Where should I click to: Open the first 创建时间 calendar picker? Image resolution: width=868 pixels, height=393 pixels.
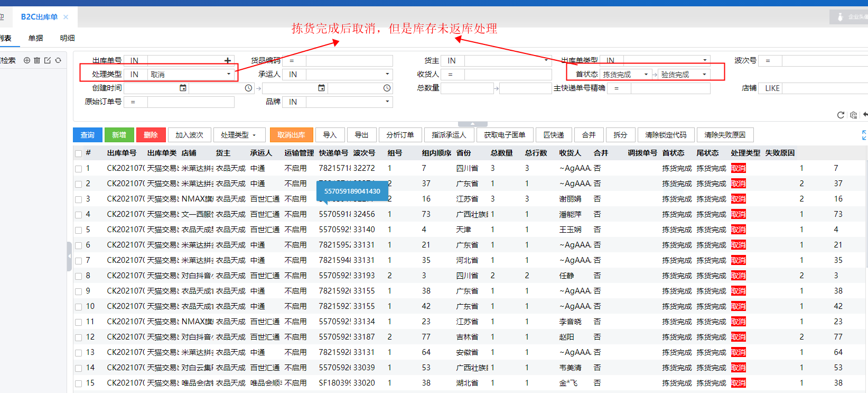pos(183,88)
